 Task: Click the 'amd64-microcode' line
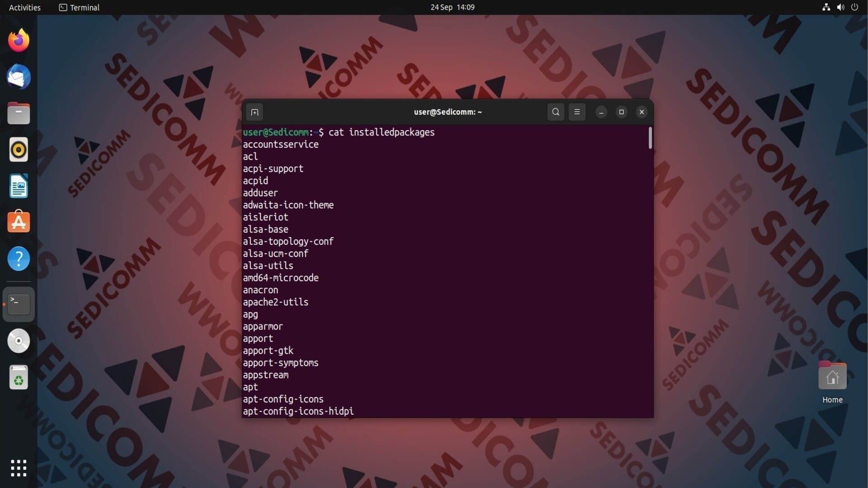(281, 278)
